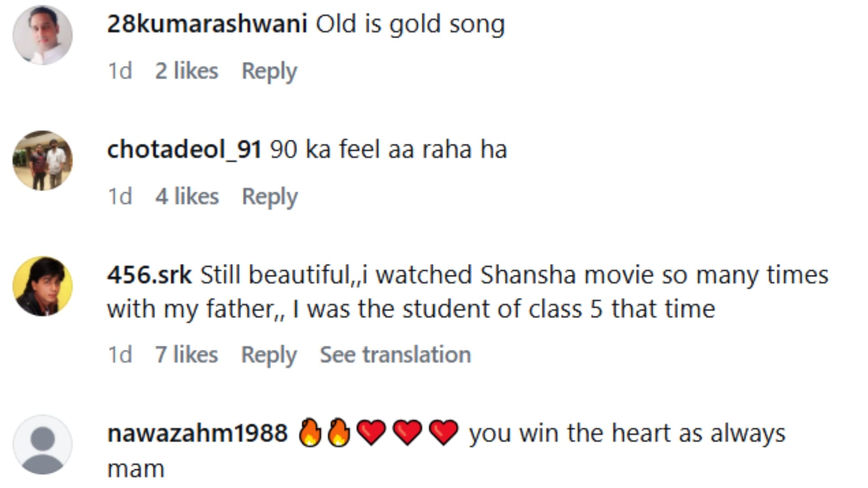
Task: Visit the nawazahm1988 username link
Action: (x=197, y=433)
